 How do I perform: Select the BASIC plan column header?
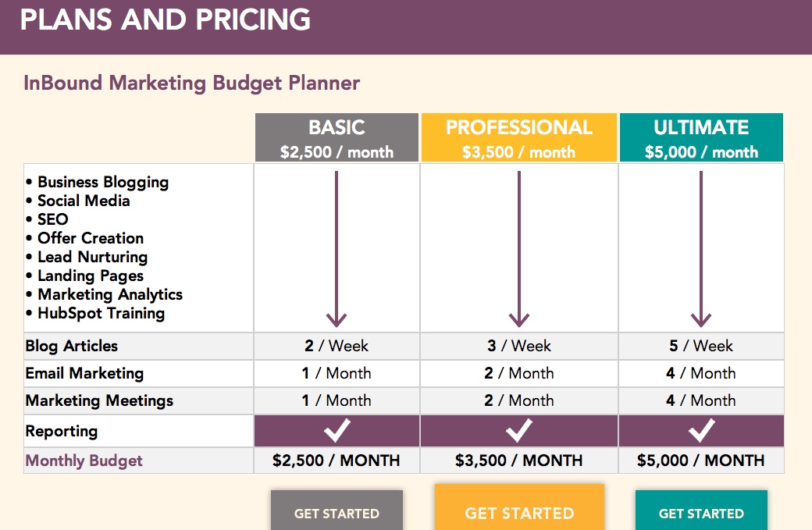click(x=337, y=137)
